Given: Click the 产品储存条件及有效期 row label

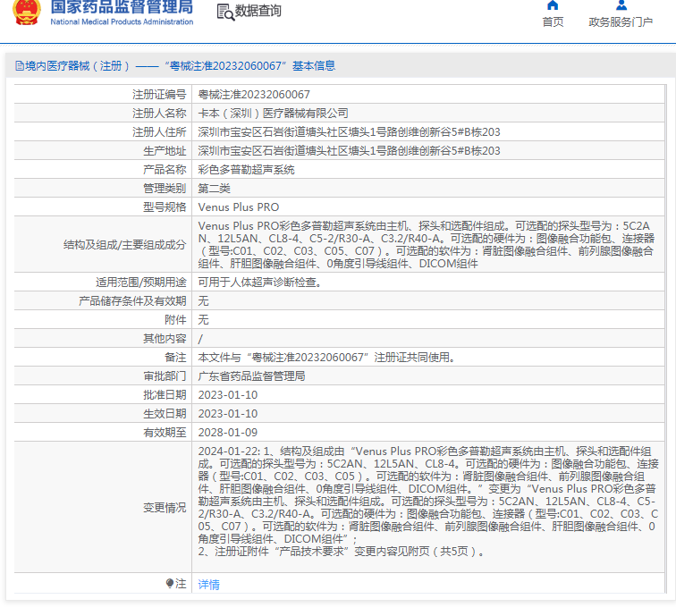Looking at the screenshot, I should [x=132, y=301].
